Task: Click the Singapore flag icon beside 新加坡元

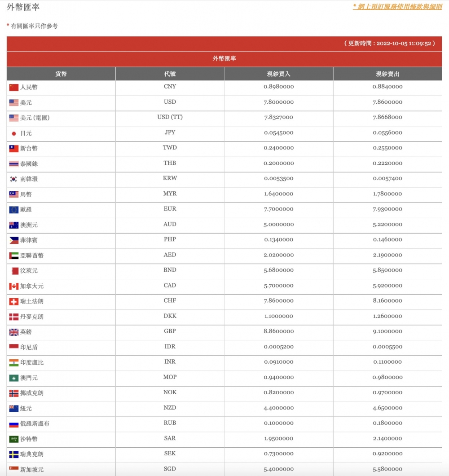Action: point(14,469)
